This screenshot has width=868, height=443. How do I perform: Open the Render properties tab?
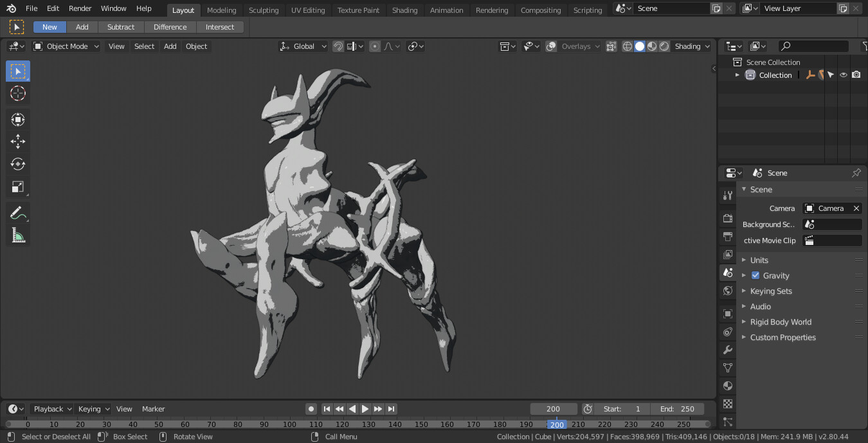click(728, 219)
